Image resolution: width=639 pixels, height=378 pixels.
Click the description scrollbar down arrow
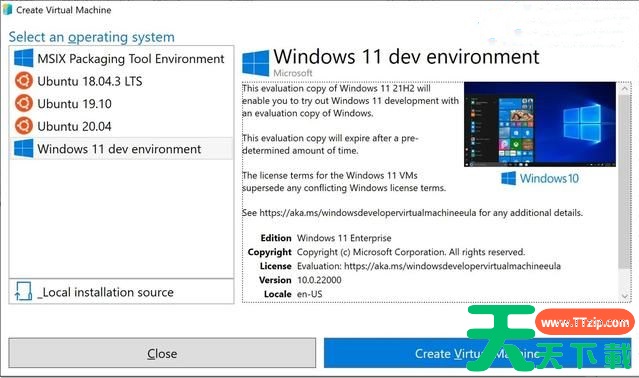624,296
